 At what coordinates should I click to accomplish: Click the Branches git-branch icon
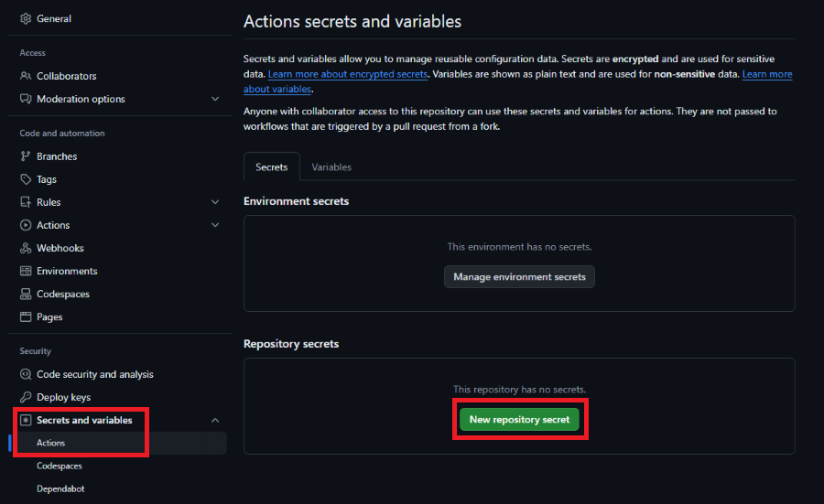[26, 156]
